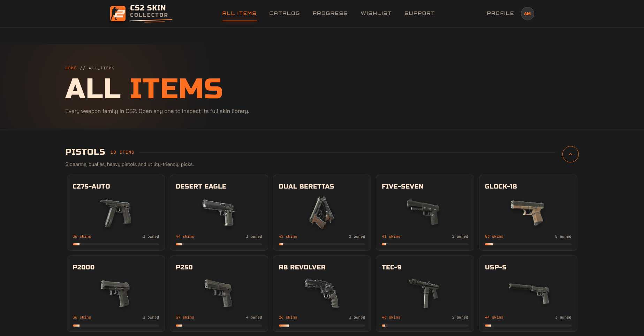
Task: Open the USP-S pistol image
Action: (x=529, y=293)
